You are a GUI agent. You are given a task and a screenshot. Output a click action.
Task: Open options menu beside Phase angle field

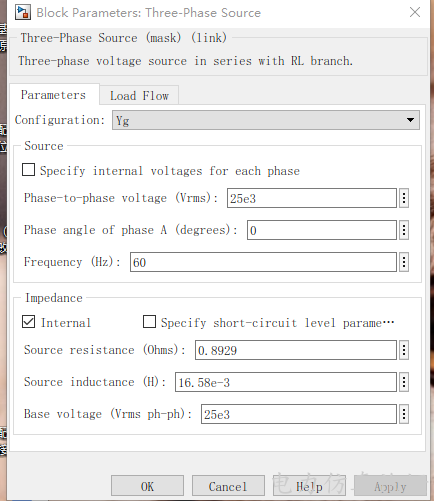point(404,230)
